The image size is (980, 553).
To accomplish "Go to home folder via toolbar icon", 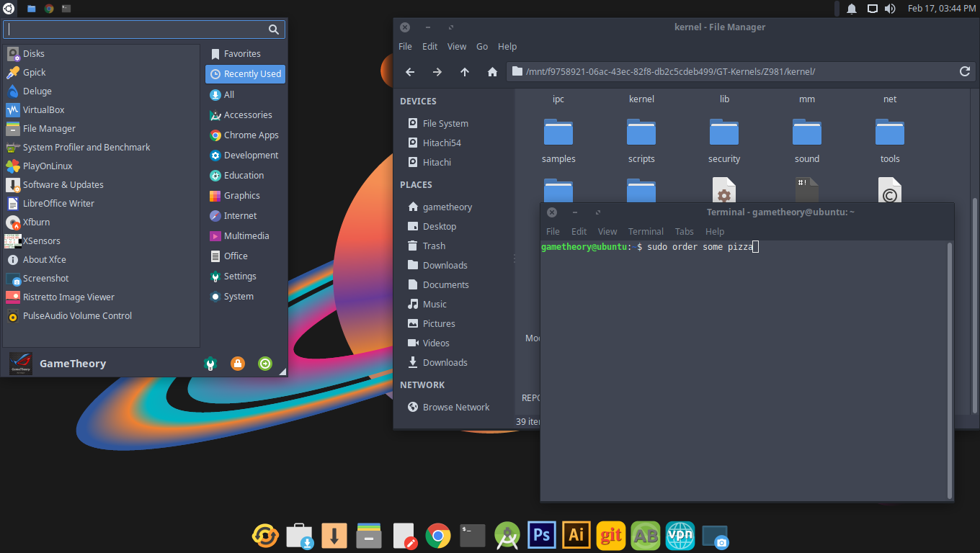I will pyautogui.click(x=492, y=72).
